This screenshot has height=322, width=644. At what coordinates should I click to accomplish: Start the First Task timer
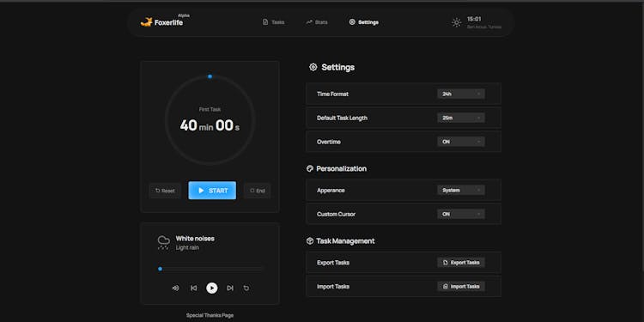(212, 191)
